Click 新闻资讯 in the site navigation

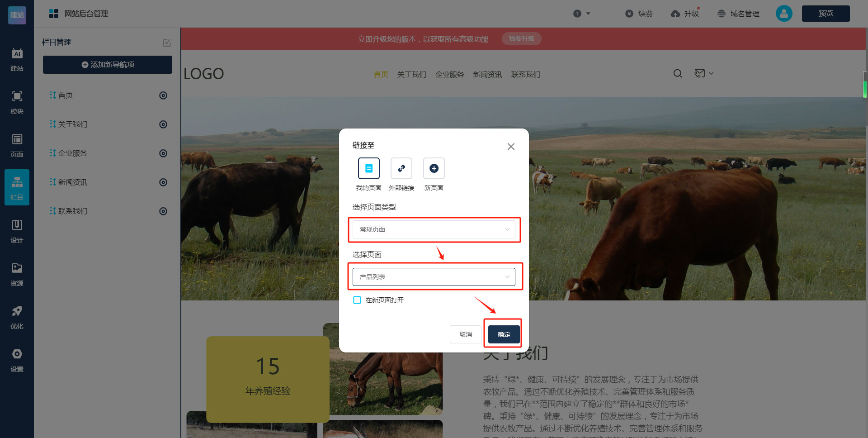pos(487,74)
